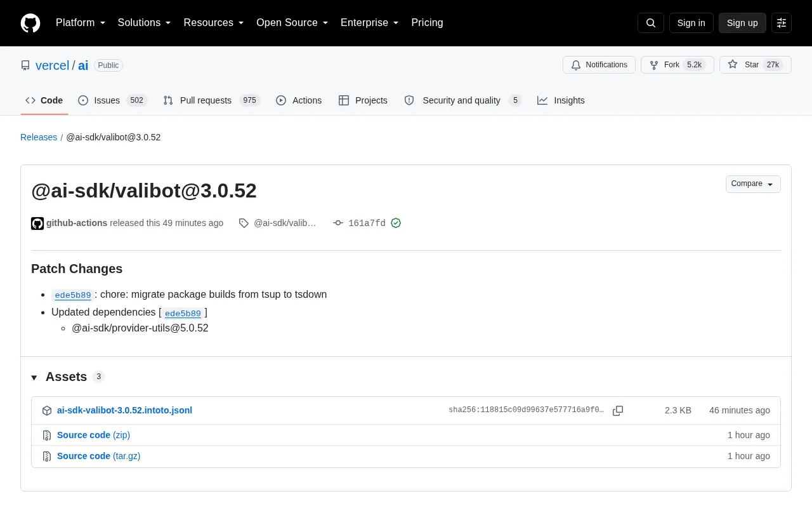The height and width of the screenshot is (508, 812).
Task: Open the Resources dropdown menu
Action: [214, 23]
